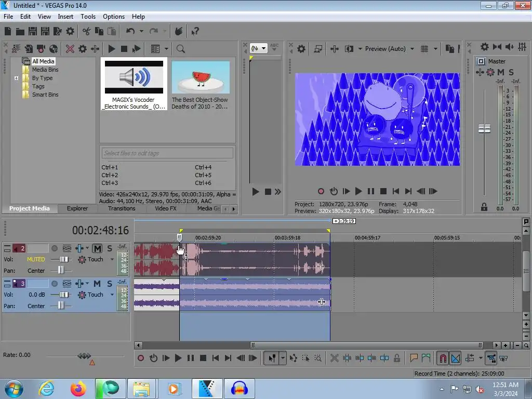Viewport: 532px width, 399px height.
Task: Toggle Automatic Crossfades button
Action: click(x=456, y=358)
